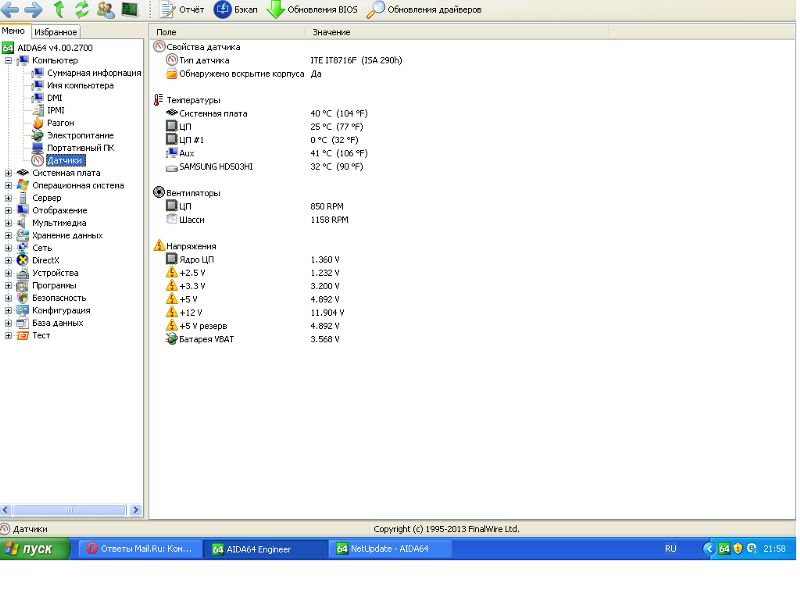Expand the Сеть tree node

click(8, 248)
